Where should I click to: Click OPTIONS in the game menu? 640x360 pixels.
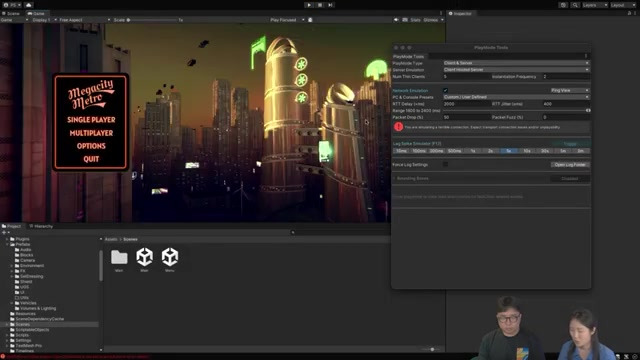tap(91, 146)
